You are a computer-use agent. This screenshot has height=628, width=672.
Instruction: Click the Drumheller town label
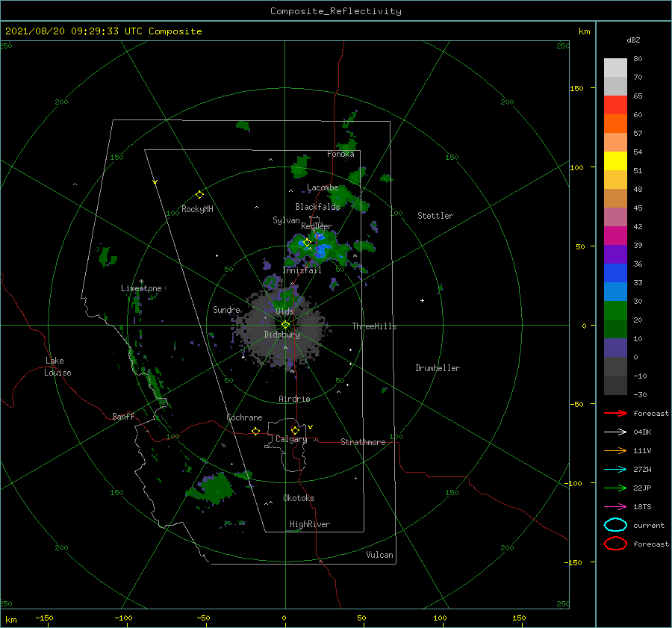(438, 368)
